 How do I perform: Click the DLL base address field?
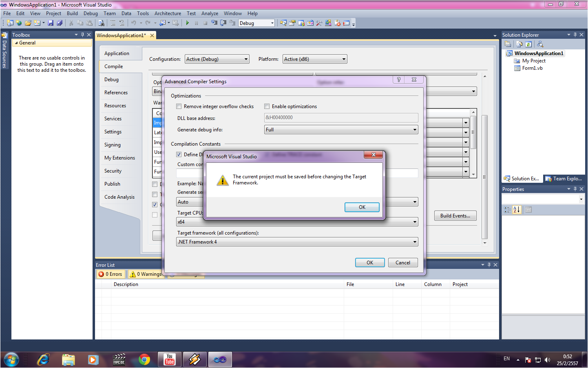(341, 117)
